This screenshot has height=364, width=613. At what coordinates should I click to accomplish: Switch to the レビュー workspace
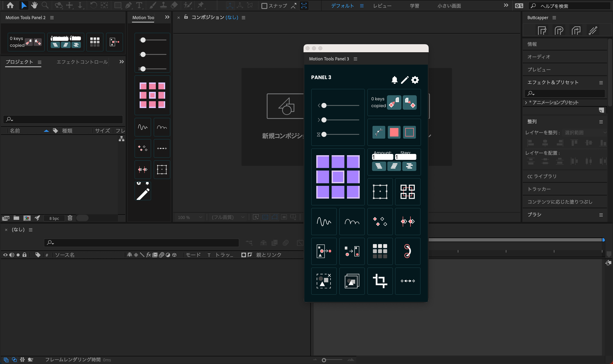coord(382,5)
